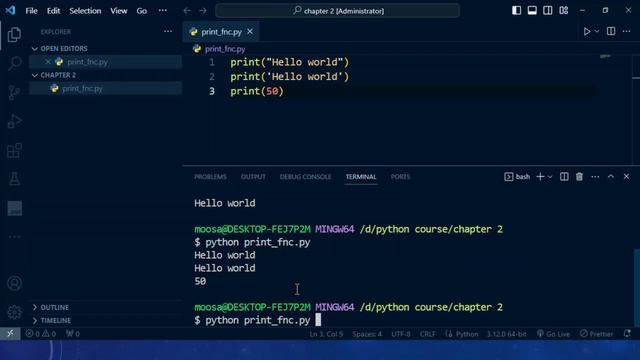
Task: Kill the terminal with trash icon
Action: (579, 177)
